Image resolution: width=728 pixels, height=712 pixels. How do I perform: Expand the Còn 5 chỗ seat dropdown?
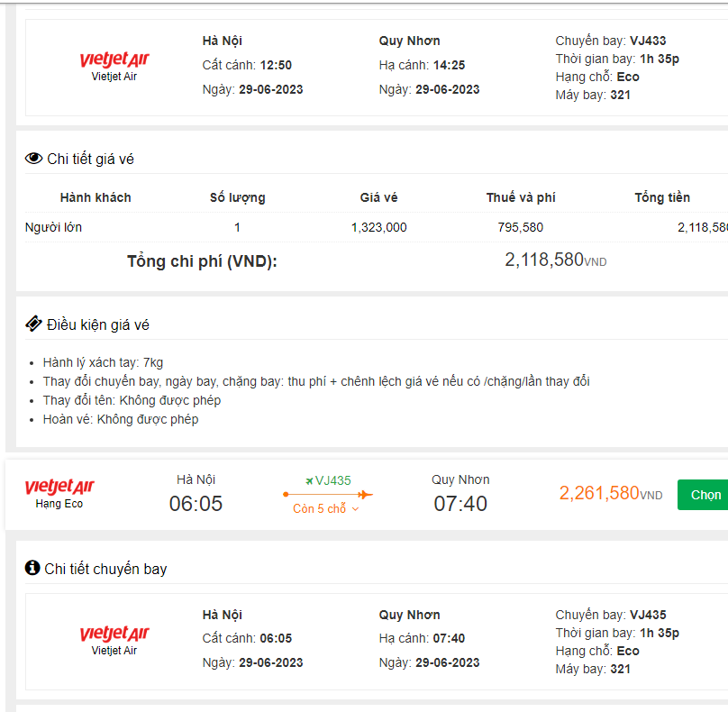325,509
